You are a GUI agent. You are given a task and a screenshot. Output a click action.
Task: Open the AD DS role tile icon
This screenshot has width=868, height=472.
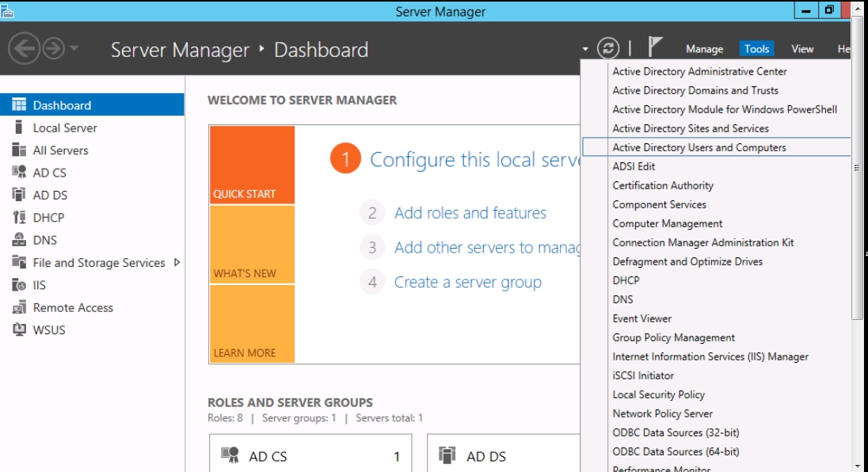pos(447,455)
